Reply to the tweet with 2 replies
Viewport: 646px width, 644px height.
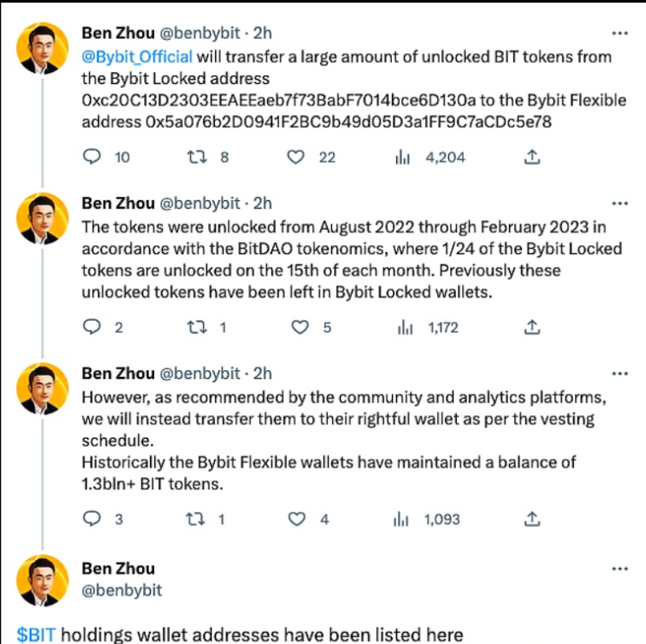coord(92,328)
